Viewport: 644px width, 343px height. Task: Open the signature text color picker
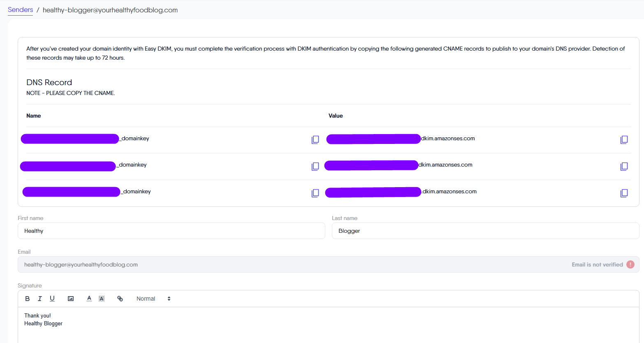(x=89, y=299)
